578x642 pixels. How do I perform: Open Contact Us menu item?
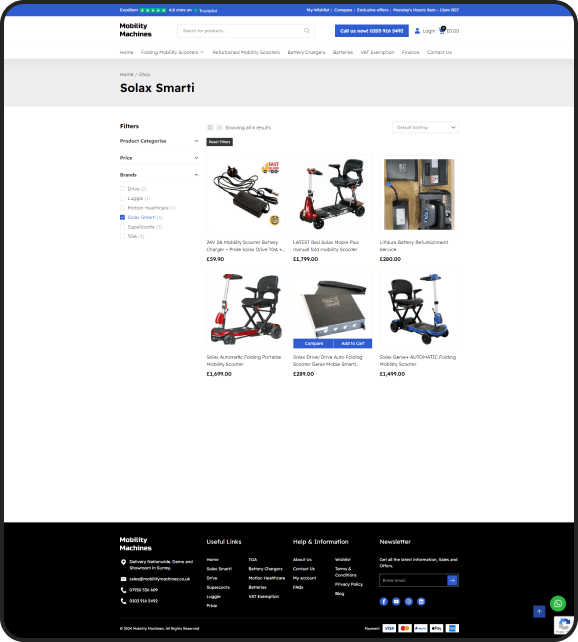coord(439,52)
